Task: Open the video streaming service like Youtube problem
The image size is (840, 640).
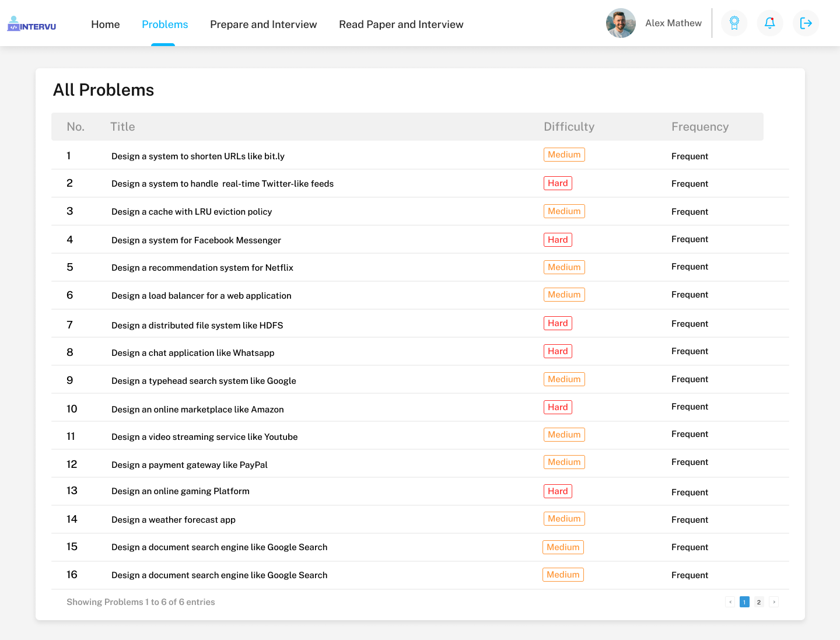Action: click(204, 437)
